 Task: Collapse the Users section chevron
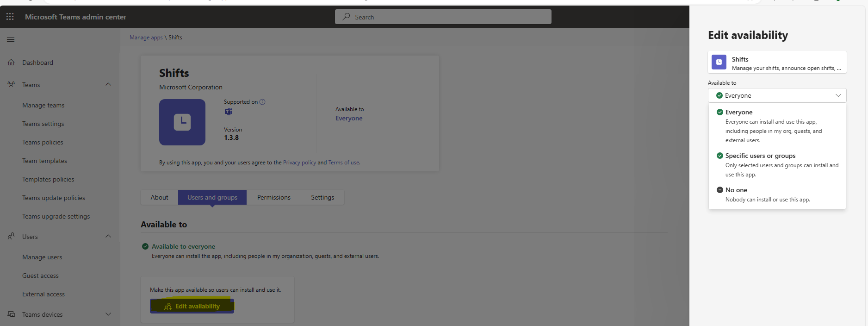click(x=108, y=236)
